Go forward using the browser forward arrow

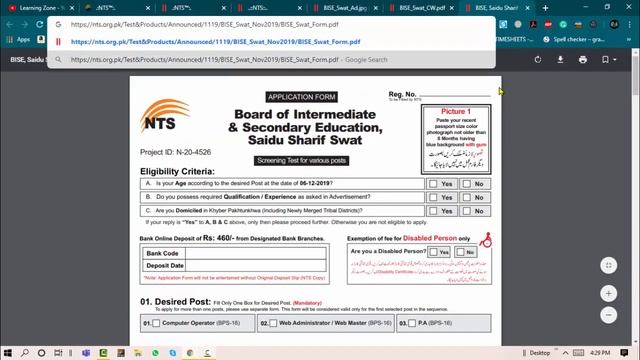pos(24,24)
